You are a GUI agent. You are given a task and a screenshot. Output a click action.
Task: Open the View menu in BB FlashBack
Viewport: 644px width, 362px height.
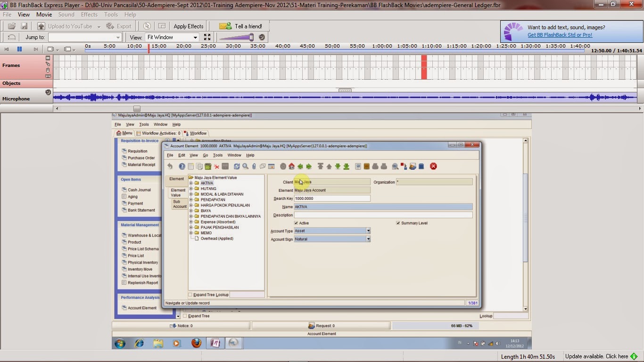[24, 15]
